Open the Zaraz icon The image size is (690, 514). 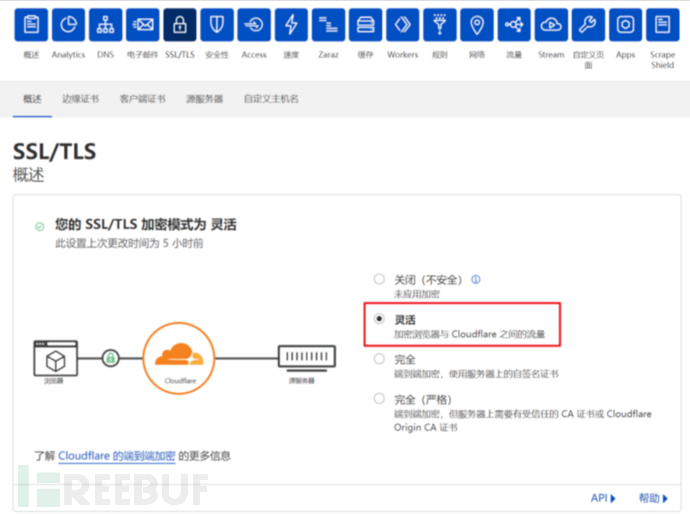point(328,25)
